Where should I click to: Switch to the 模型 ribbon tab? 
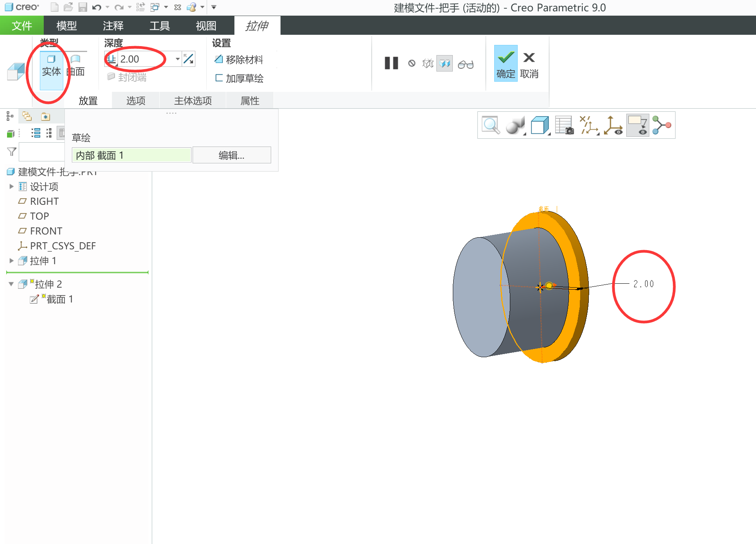pyautogui.click(x=66, y=25)
